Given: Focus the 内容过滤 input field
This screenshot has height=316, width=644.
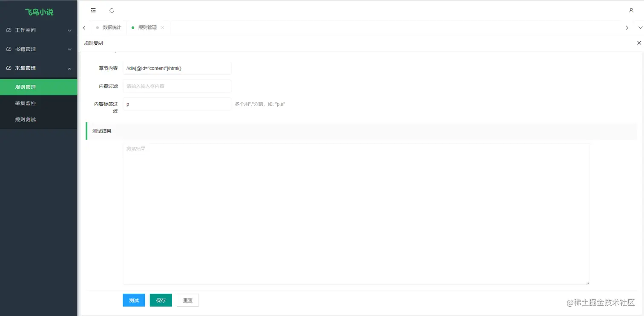Looking at the screenshot, I should (x=177, y=86).
